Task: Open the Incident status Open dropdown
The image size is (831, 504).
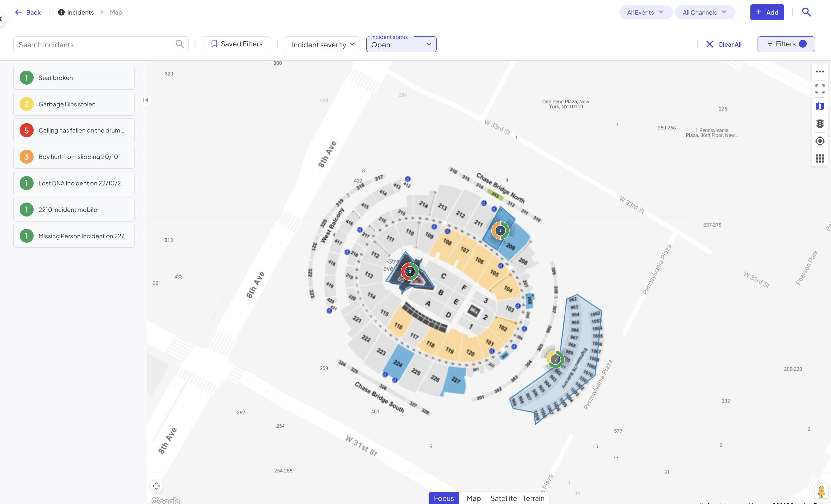Action: [x=401, y=44]
